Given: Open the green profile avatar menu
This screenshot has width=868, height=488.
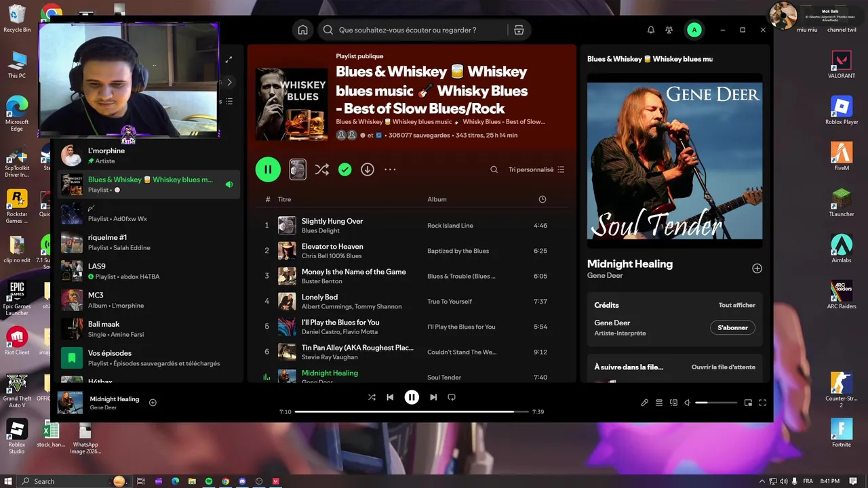Looking at the screenshot, I should (x=694, y=30).
